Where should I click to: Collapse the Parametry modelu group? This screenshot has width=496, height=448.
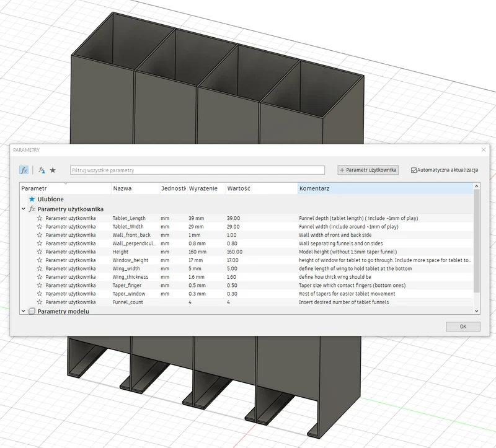click(24, 311)
